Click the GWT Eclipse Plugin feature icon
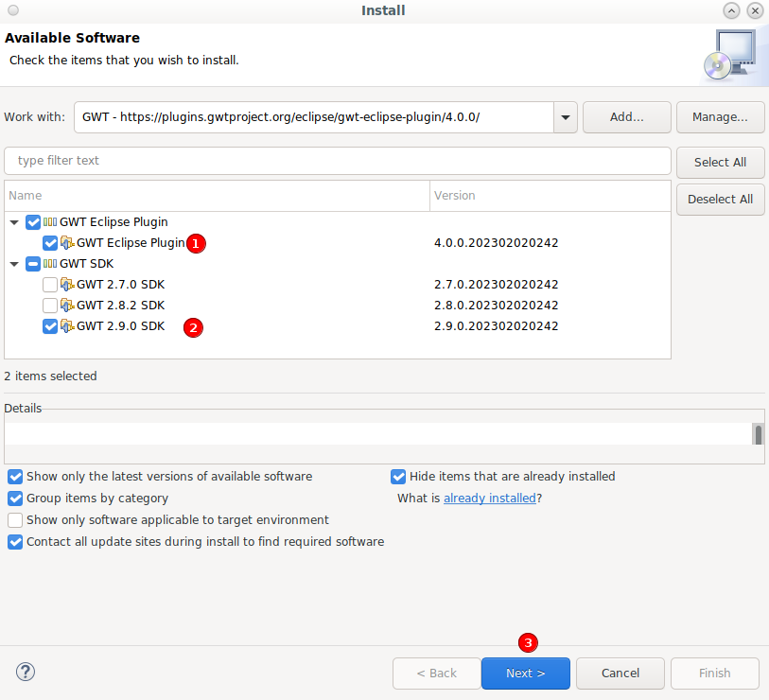769x700 pixels. click(x=67, y=243)
